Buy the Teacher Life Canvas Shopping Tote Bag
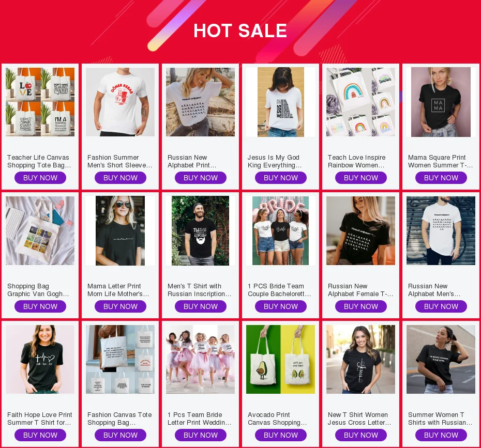The height and width of the screenshot is (448, 481). tap(40, 178)
